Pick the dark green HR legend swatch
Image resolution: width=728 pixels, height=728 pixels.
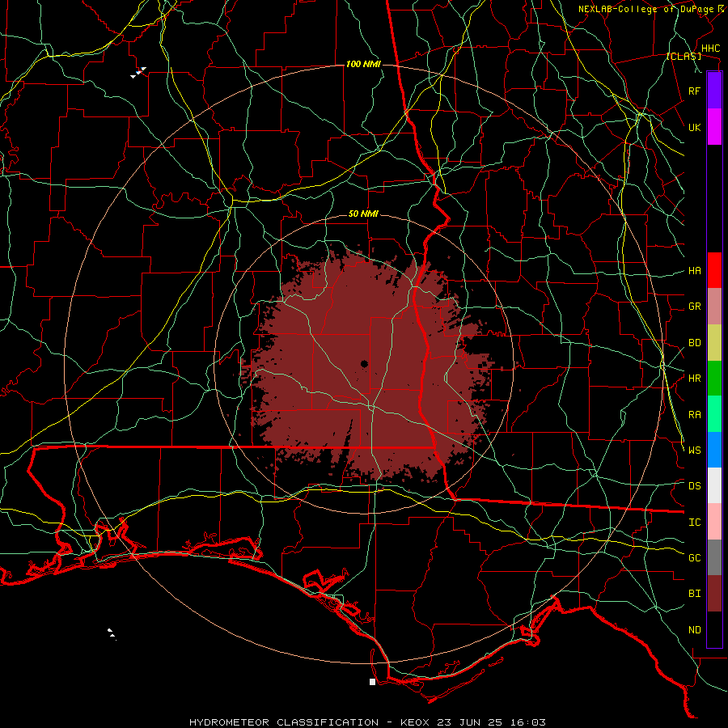714,378
